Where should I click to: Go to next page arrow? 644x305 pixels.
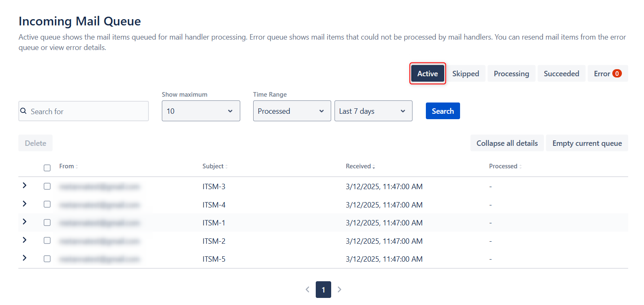[340, 290]
